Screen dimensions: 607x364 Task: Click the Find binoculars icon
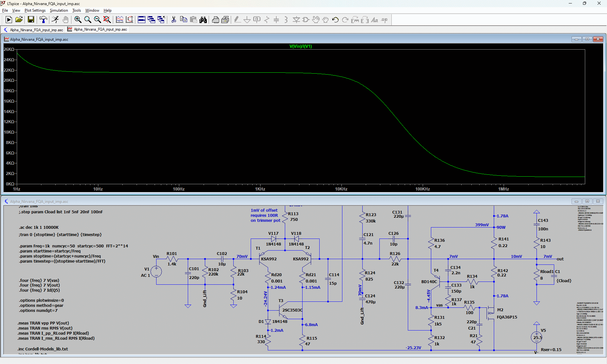(203, 20)
